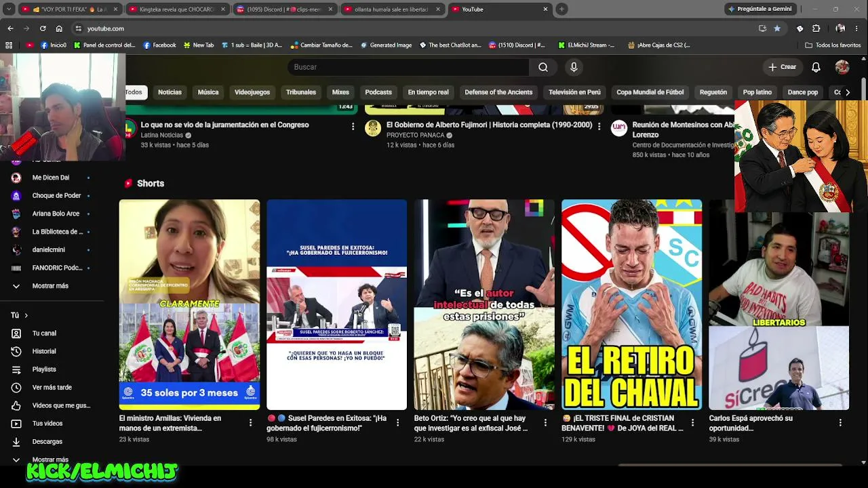Screen dimensions: 868x488
Task: Open options menu for the Latina Noticias video
Action: pos(353,126)
